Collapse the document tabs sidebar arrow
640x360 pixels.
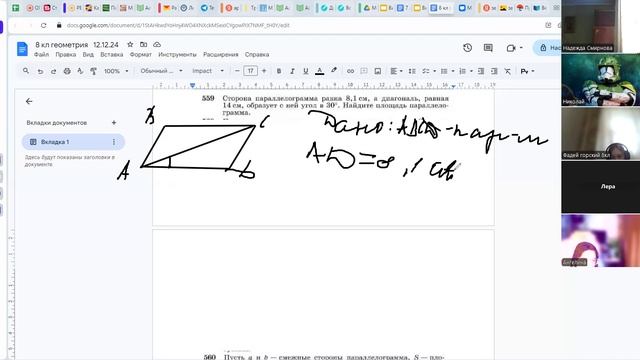(29, 101)
